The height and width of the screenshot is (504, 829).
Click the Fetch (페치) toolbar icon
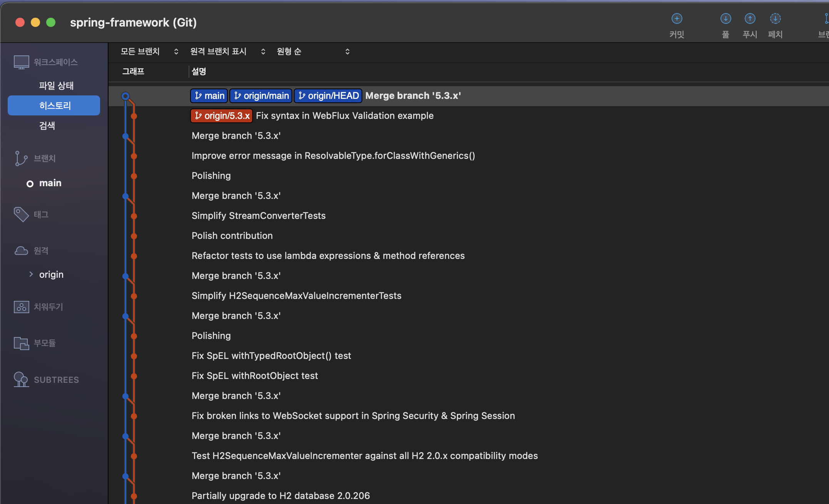(775, 19)
